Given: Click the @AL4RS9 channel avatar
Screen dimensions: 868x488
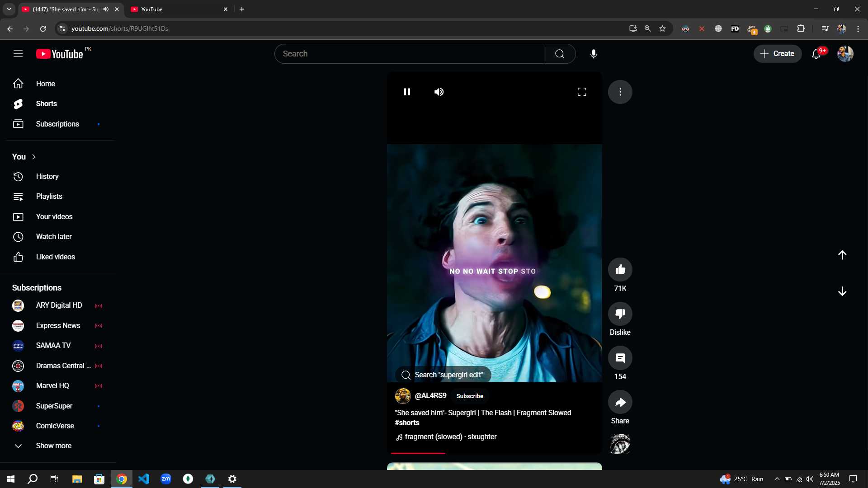Looking at the screenshot, I should [403, 396].
